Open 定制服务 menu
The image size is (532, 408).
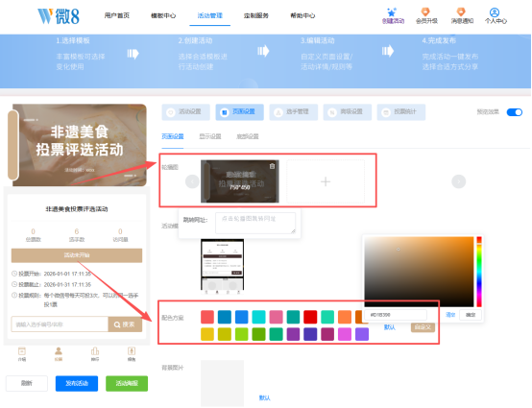click(256, 15)
